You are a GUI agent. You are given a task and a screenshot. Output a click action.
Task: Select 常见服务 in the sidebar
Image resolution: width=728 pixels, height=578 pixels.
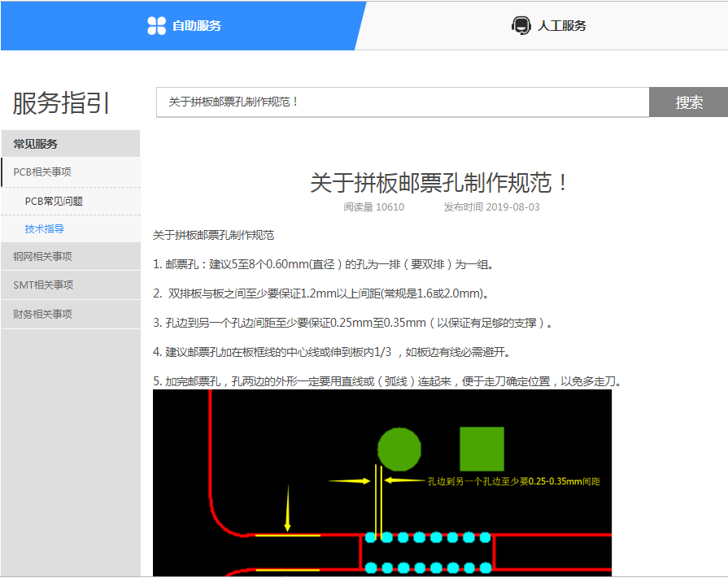36,144
